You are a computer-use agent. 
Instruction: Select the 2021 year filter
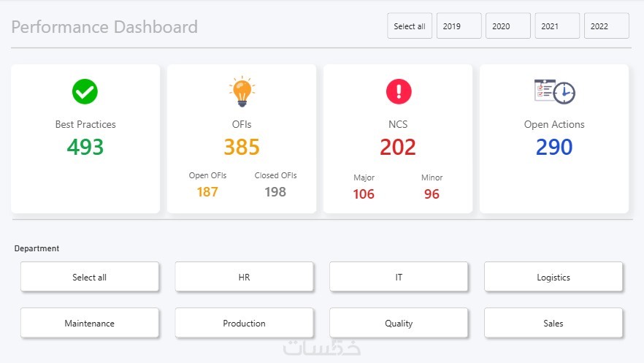(557, 26)
